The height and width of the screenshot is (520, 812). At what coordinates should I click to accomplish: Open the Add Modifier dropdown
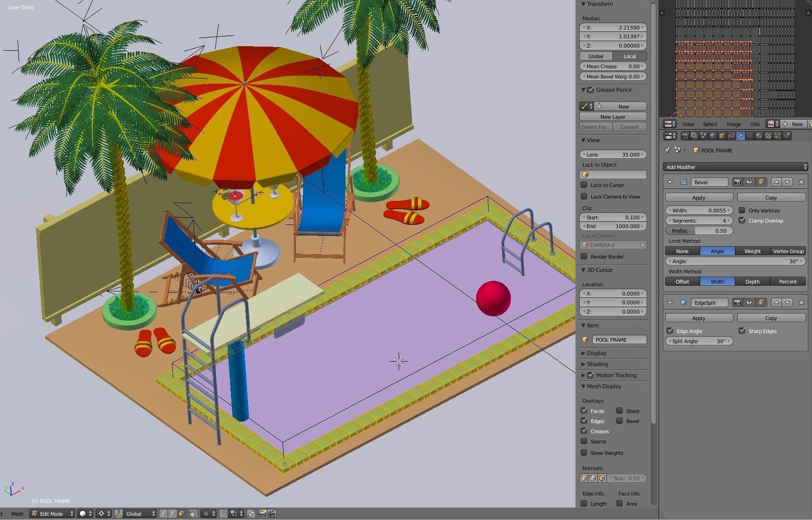[734, 167]
